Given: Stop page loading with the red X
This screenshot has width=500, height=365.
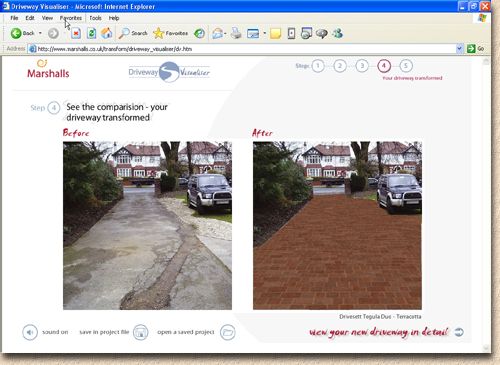Looking at the screenshot, I should coord(76,33).
